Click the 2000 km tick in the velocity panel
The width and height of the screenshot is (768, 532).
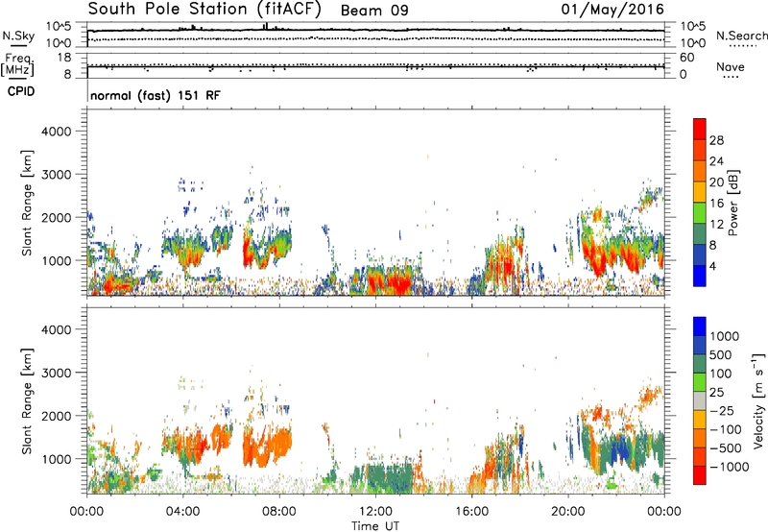coord(57,416)
